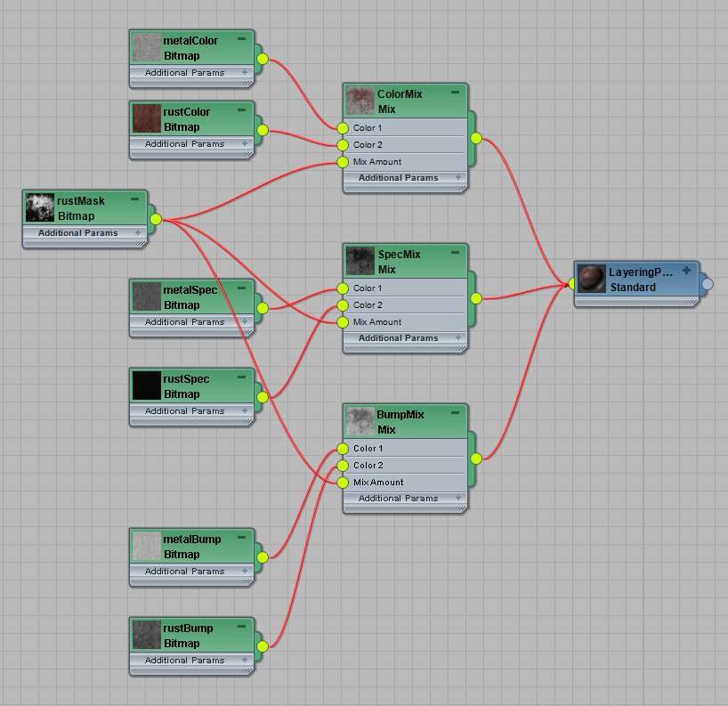Click the rustSpec output socket
This screenshot has width=728, height=706.
(263, 397)
